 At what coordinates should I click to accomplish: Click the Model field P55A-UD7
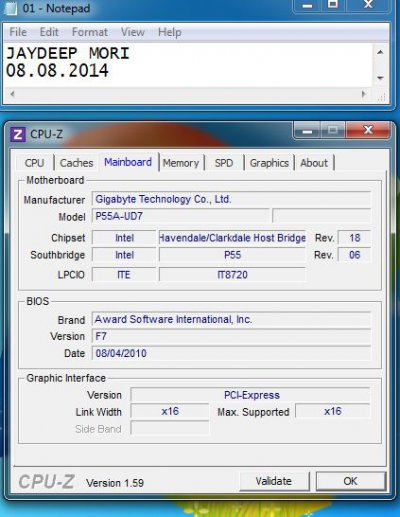(181, 216)
